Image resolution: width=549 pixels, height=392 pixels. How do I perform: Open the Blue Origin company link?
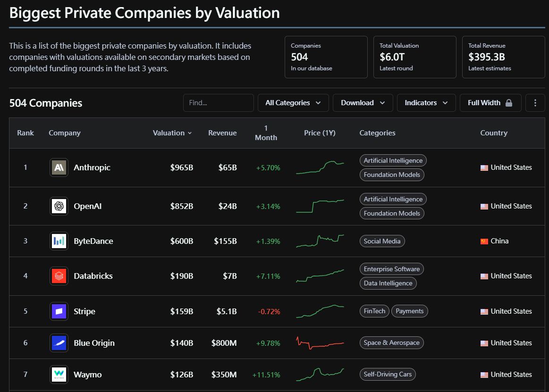[x=94, y=343]
